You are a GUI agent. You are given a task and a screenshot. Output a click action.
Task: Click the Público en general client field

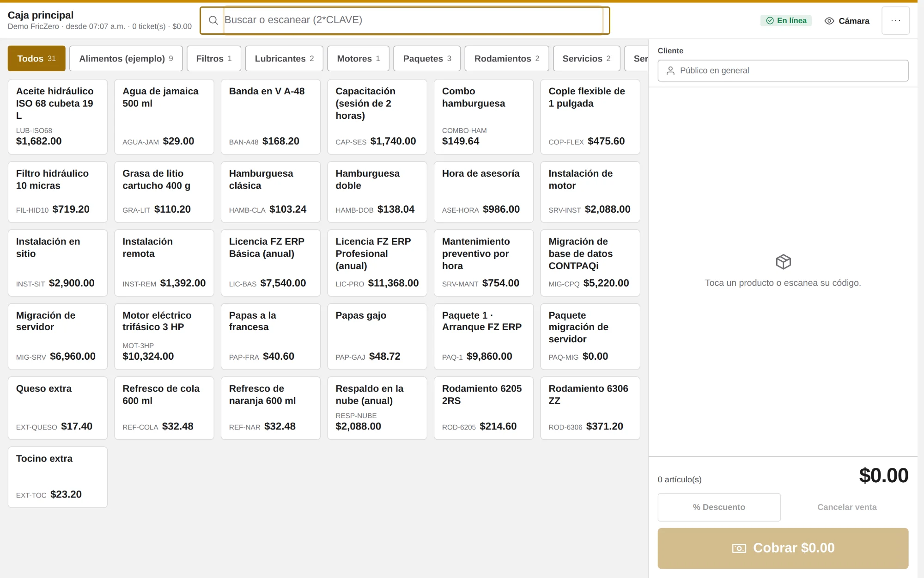tap(783, 70)
